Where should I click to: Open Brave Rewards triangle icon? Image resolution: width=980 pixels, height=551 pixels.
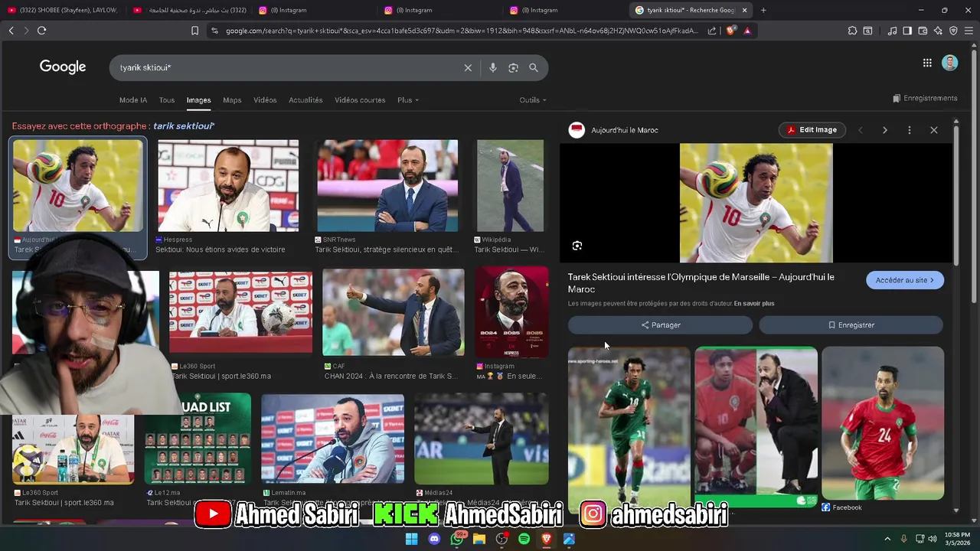[x=747, y=31]
